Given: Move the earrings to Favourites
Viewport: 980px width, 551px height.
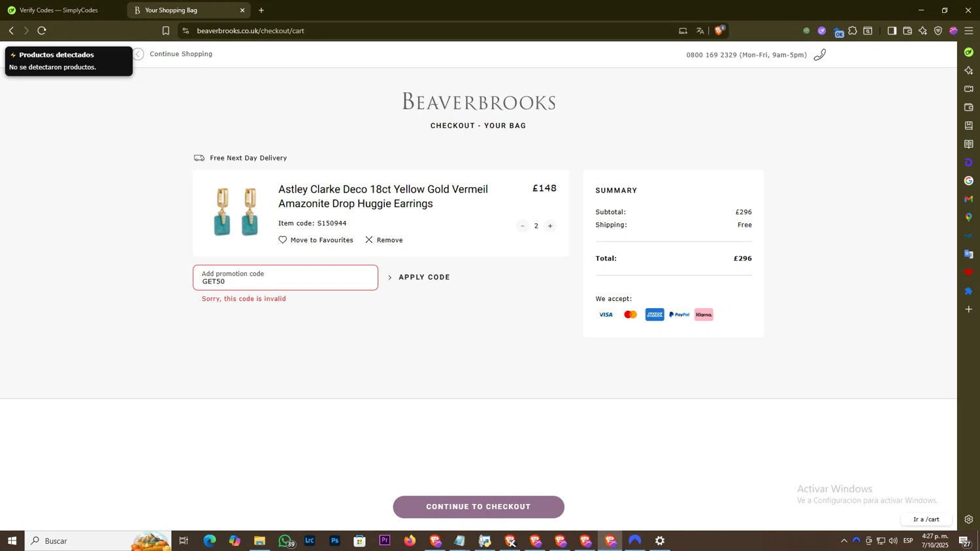Looking at the screenshot, I should (316, 240).
